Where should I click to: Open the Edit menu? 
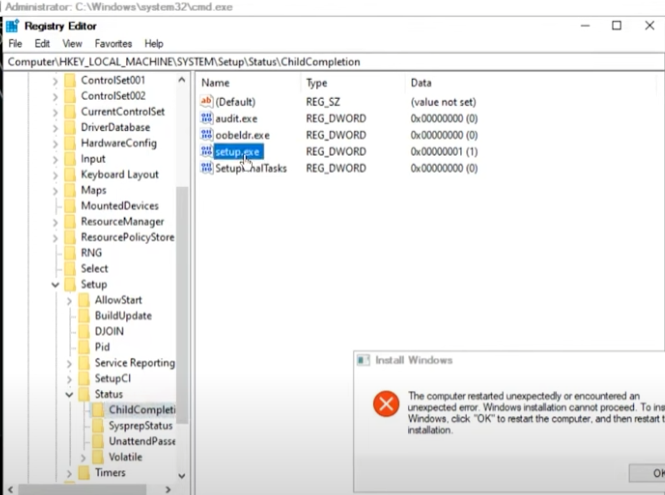click(x=42, y=44)
